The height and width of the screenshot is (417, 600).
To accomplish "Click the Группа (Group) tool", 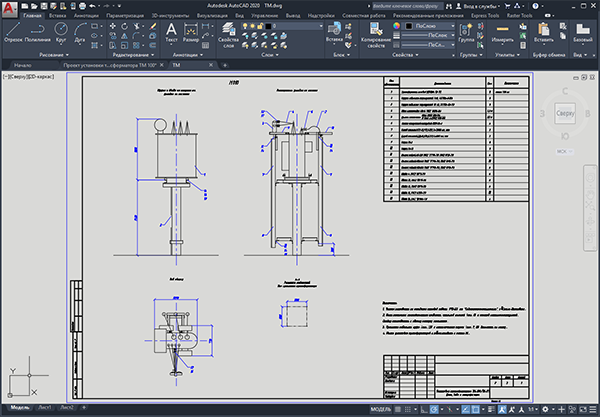I will click(x=466, y=33).
